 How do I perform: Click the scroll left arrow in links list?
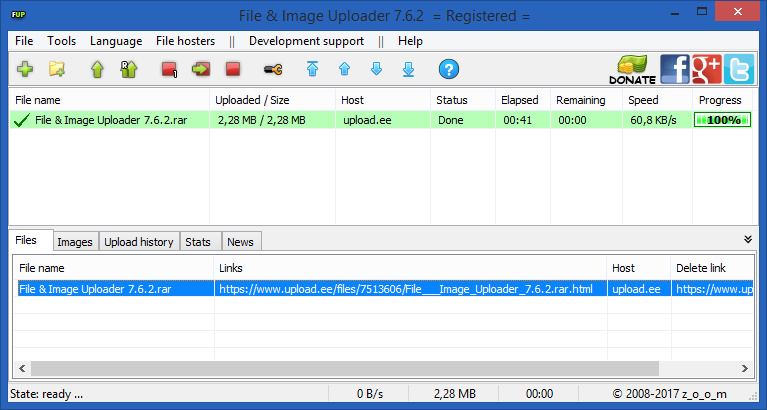22,368
